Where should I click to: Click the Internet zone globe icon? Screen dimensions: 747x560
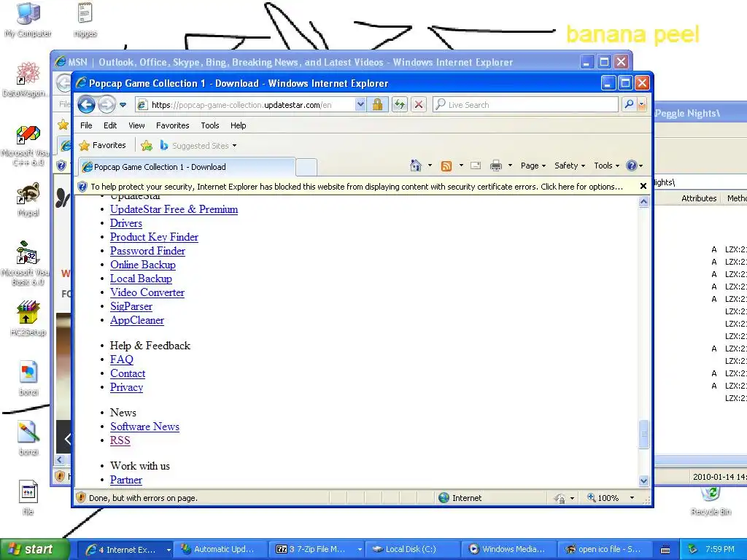tap(444, 497)
